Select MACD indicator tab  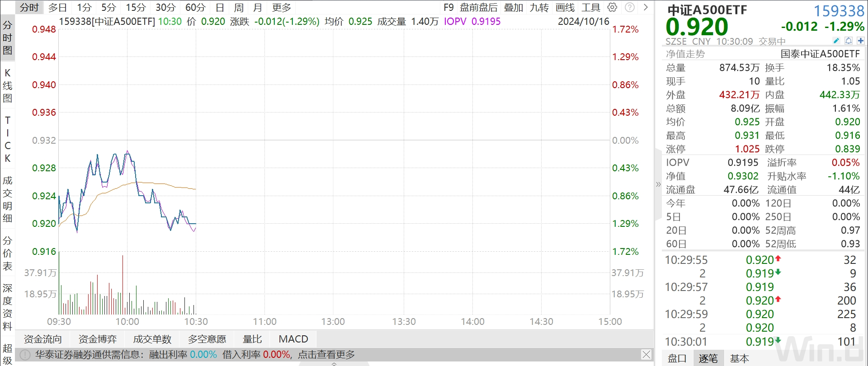pos(293,339)
